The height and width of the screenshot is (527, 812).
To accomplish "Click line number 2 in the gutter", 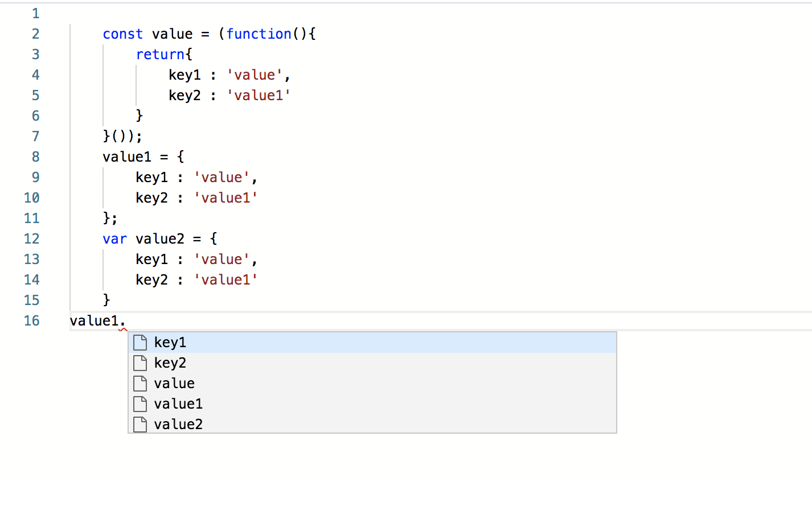I will [35, 34].
